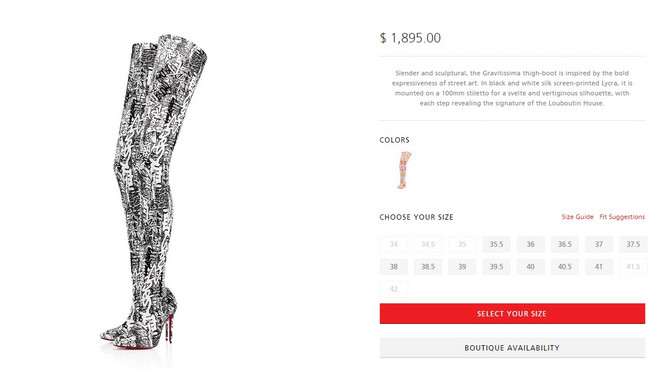The height and width of the screenshot is (377, 670).
Task: Choose size 36
Action: tap(530, 244)
